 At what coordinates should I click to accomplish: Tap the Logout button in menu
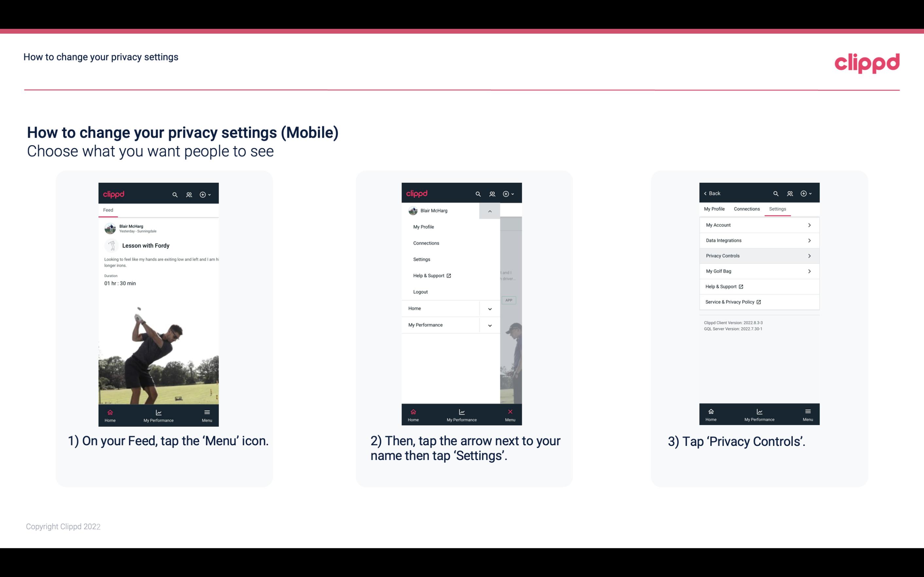point(420,292)
